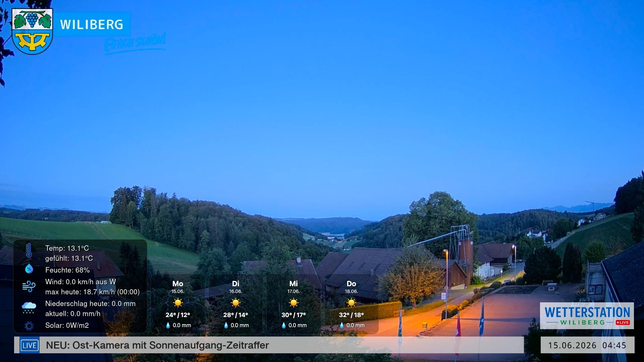
Task: Click the '16.06.' forecast date
Action: click(x=235, y=291)
